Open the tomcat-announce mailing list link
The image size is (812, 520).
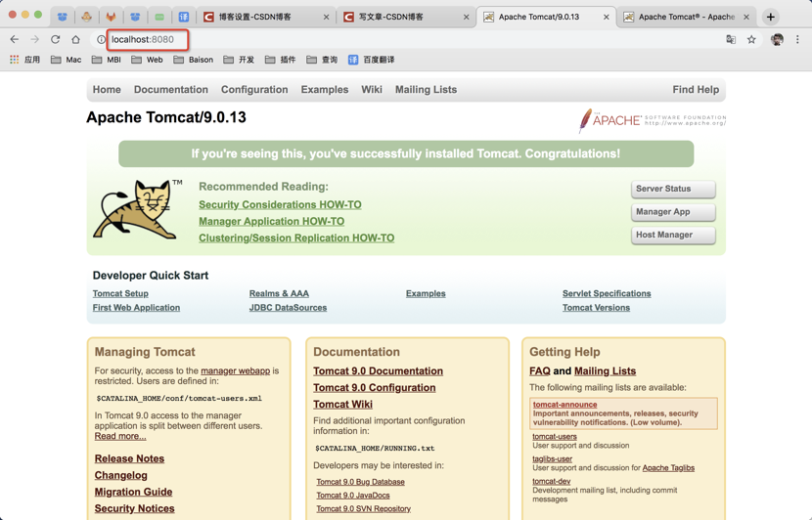coord(565,405)
